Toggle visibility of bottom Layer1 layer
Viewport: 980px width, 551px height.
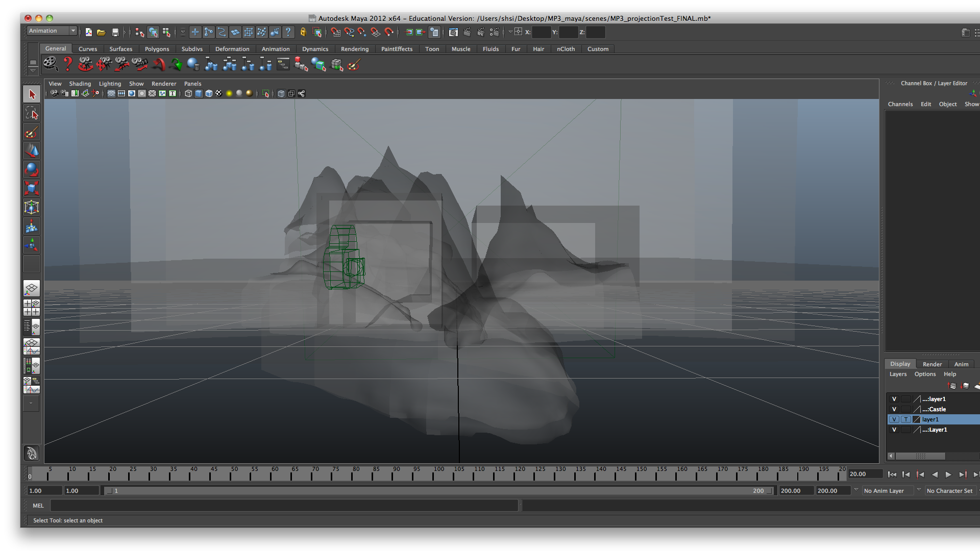pos(894,430)
